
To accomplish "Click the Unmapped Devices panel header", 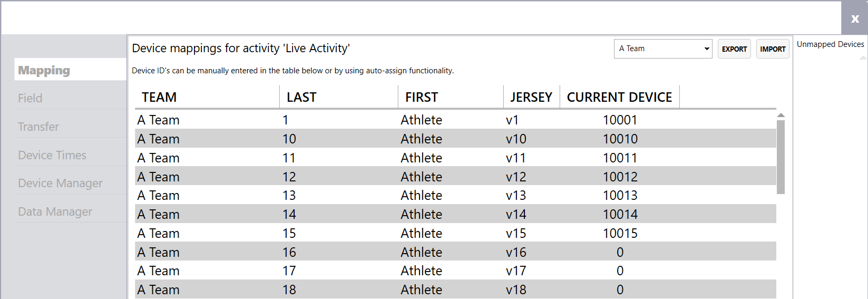I will [830, 44].
